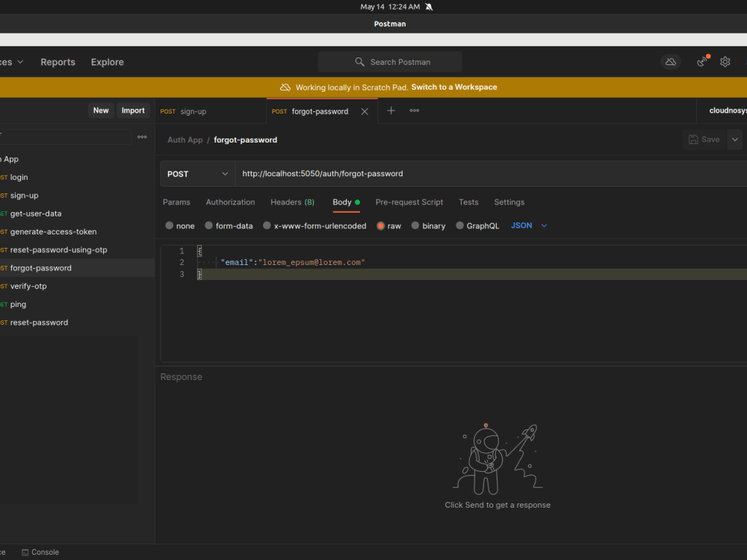The height and width of the screenshot is (560, 747).
Task: Select the raw body type
Action: pos(388,225)
